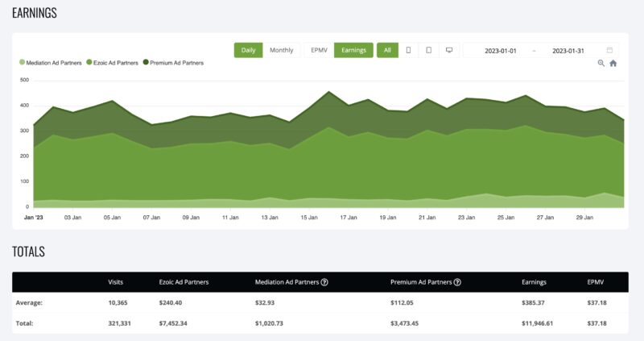The height and width of the screenshot is (341, 644).
Task: Reset chart view with home icon
Action: [613, 63]
